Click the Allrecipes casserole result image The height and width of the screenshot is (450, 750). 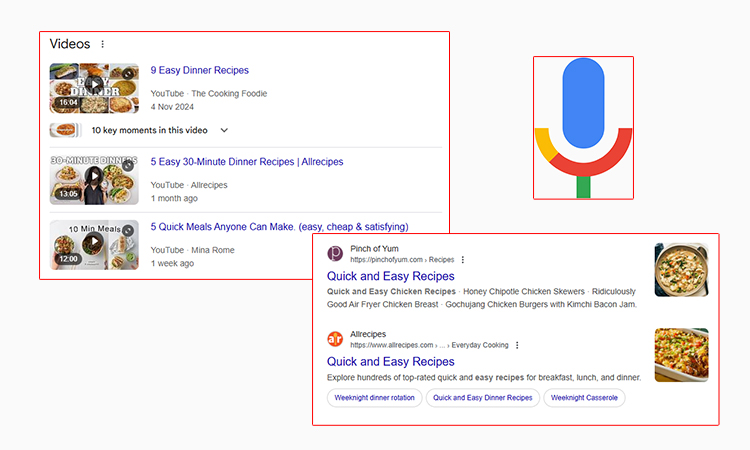point(681,355)
